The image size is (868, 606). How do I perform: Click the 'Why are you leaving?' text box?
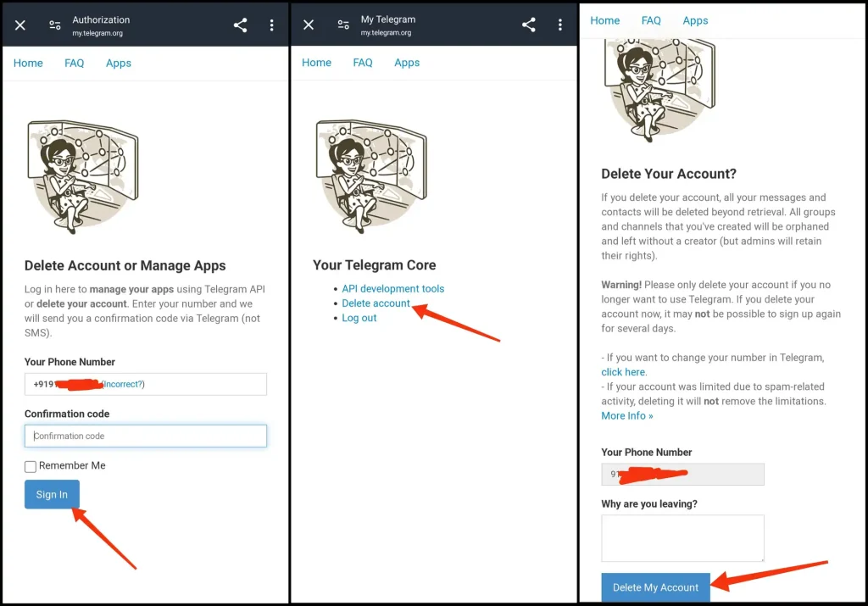(682, 537)
